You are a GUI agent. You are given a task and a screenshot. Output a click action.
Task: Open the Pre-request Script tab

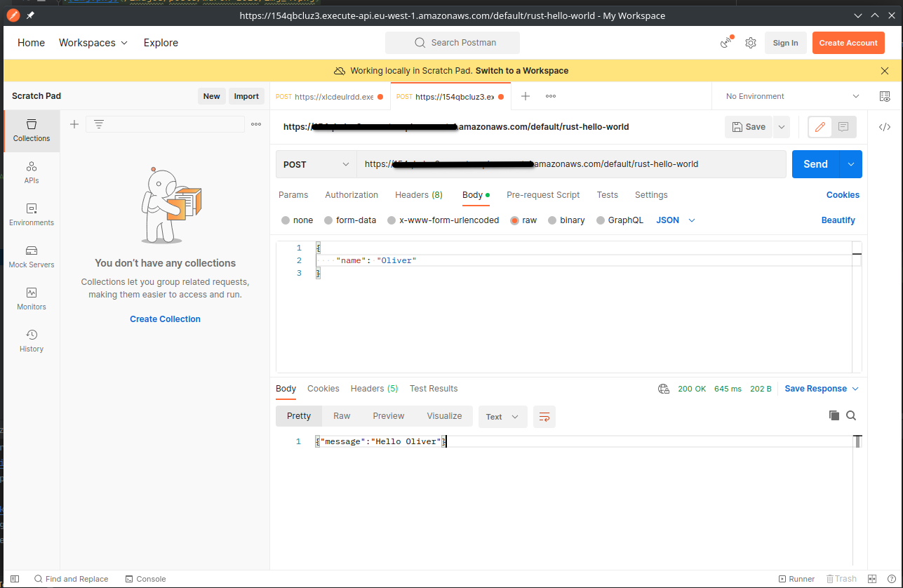543,195
